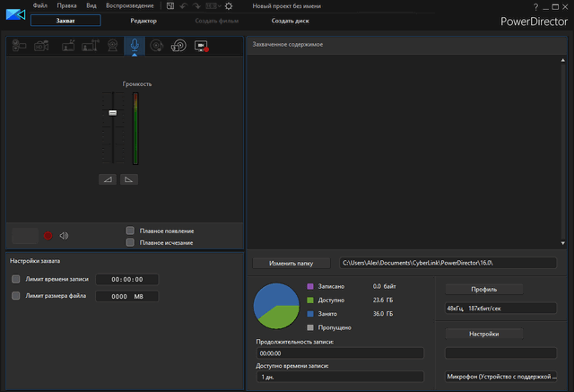Click the Громкость volume slider handle
This screenshot has height=392, width=574.
(112, 113)
